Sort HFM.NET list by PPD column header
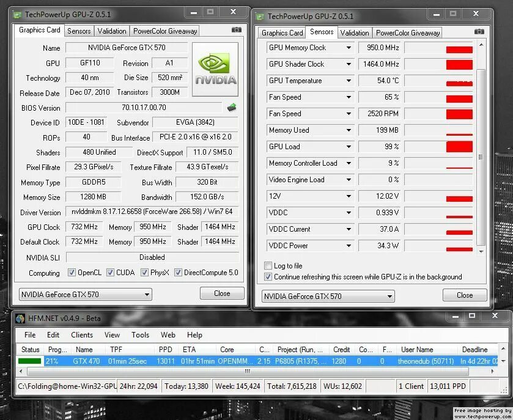The height and width of the screenshot is (420, 513). pyautogui.click(x=166, y=350)
